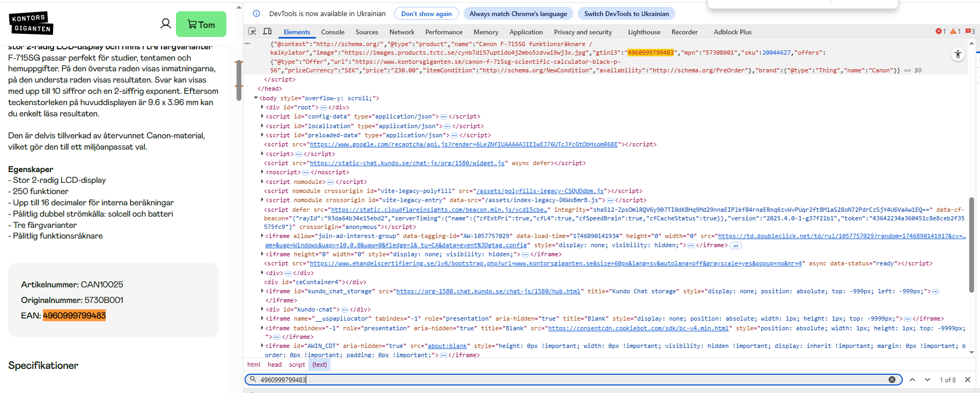Click the ad badge on doubleclick iframe
The width and height of the screenshot is (980, 393).
pyautogui.click(x=735, y=246)
